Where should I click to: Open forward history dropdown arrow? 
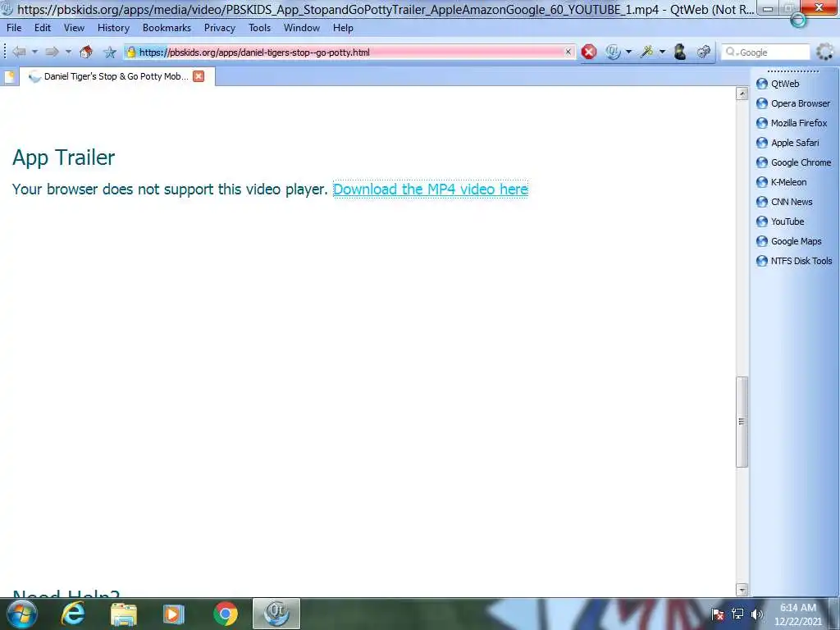(x=68, y=52)
